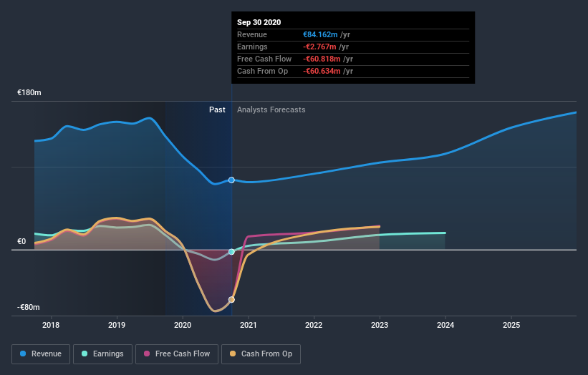
Task: Click the Sep 30 2020 tooltip title
Action: (x=259, y=22)
